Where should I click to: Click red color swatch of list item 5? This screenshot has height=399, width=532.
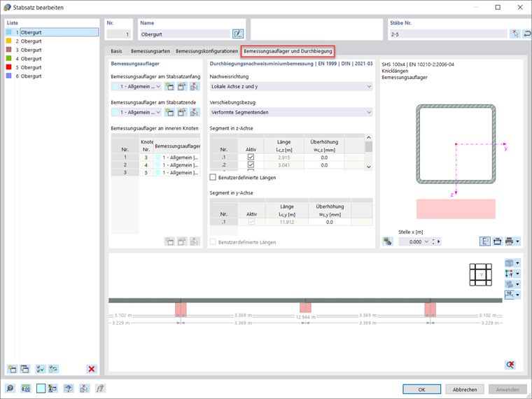(9, 66)
